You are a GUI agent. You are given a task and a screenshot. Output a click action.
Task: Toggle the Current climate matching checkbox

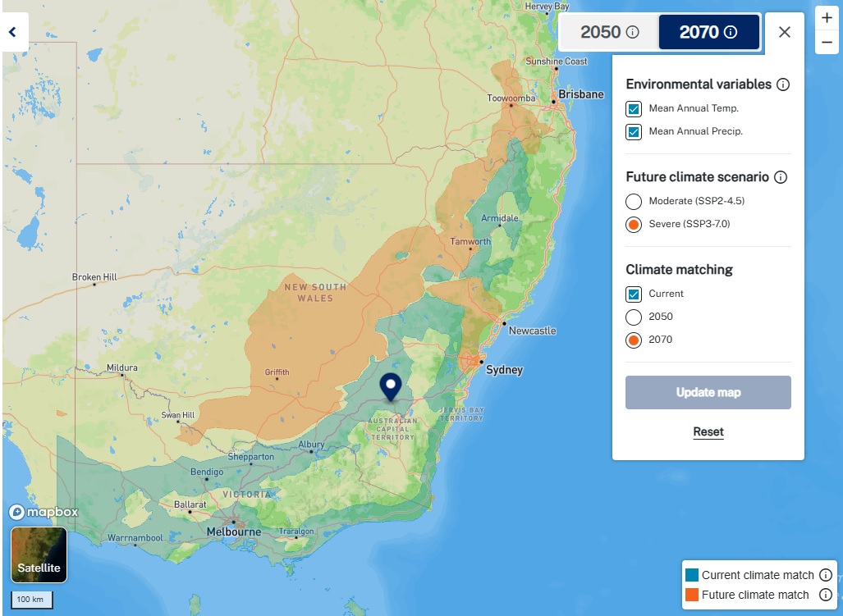click(x=634, y=294)
